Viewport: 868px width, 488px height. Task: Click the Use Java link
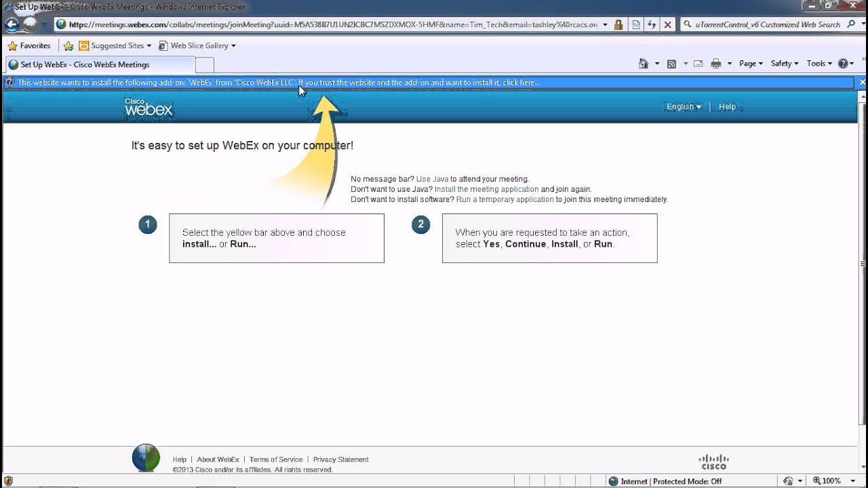(x=432, y=179)
